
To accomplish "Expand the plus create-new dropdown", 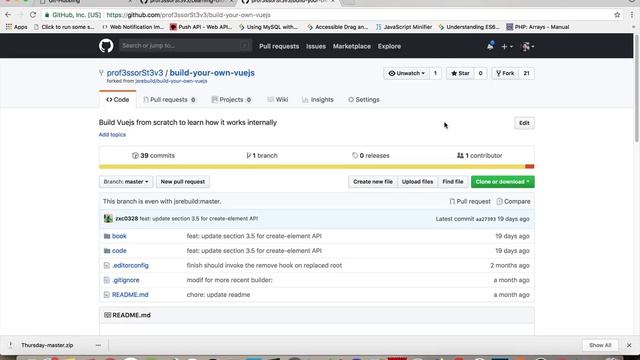I will pyautogui.click(x=507, y=47).
